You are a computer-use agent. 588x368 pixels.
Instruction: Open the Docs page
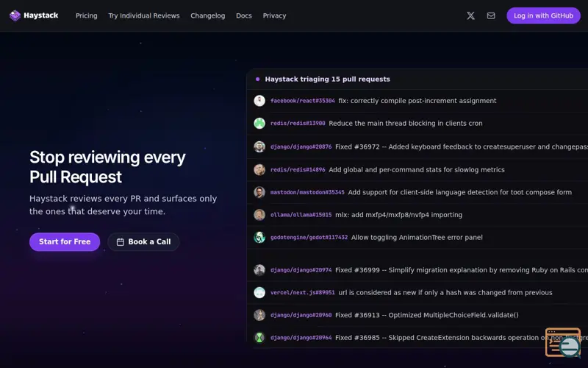pos(244,15)
